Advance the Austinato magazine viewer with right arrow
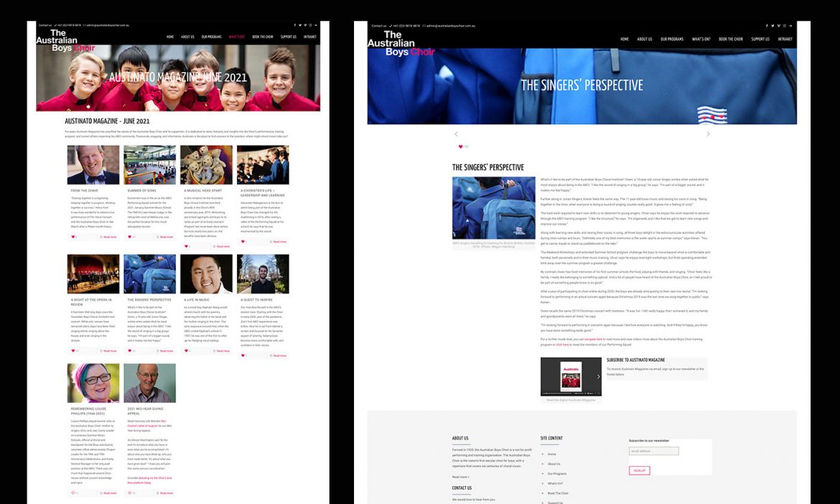The width and height of the screenshot is (840, 504). pos(598,376)
